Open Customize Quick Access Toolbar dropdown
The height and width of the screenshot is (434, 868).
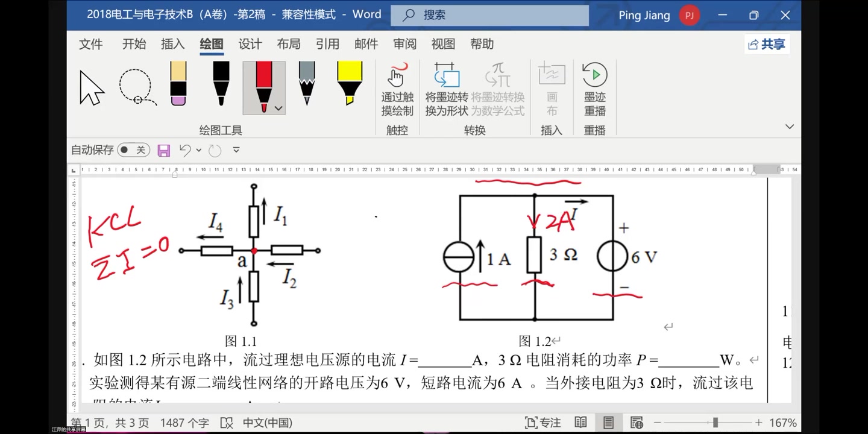pos(236,150)
